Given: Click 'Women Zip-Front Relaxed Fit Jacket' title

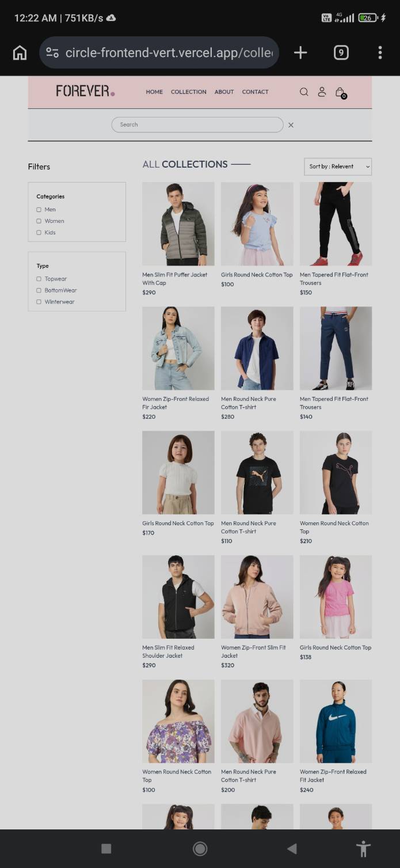Looking at the screenshot, I should (333, 776).
